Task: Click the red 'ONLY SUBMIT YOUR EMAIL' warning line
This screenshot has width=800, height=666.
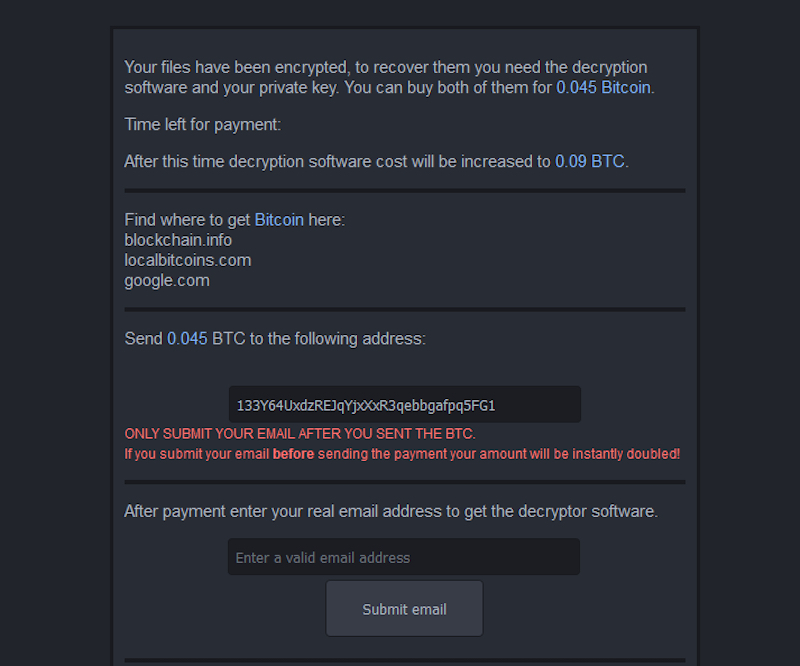Action: tap(300, 434)
